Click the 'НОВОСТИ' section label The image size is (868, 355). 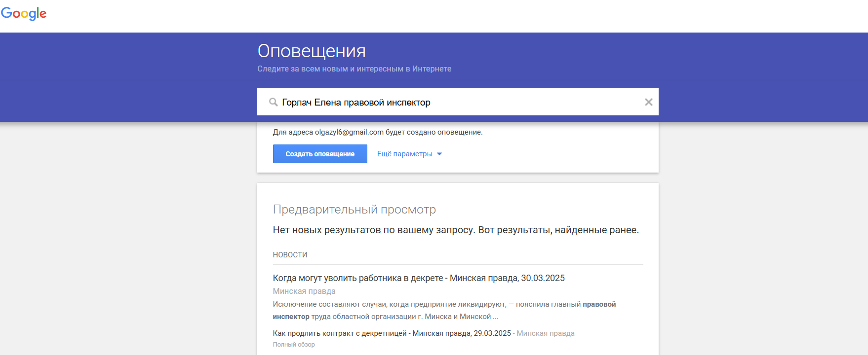(x=290, y=255)
